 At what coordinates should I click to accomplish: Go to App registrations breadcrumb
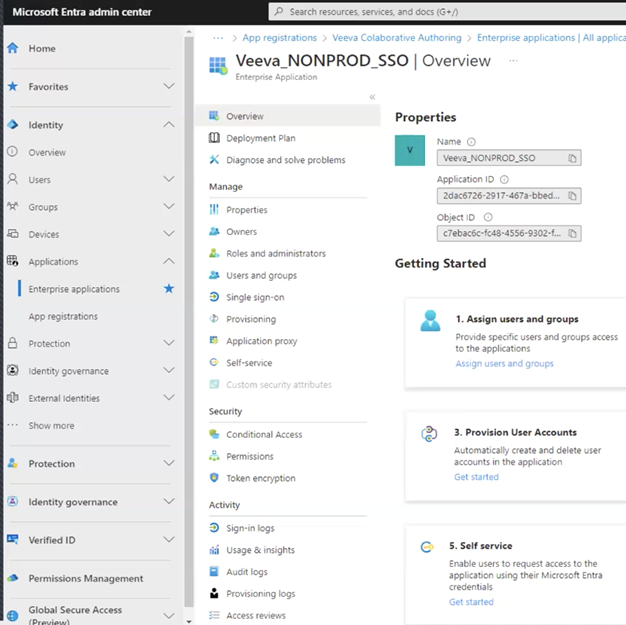[279, 38]
